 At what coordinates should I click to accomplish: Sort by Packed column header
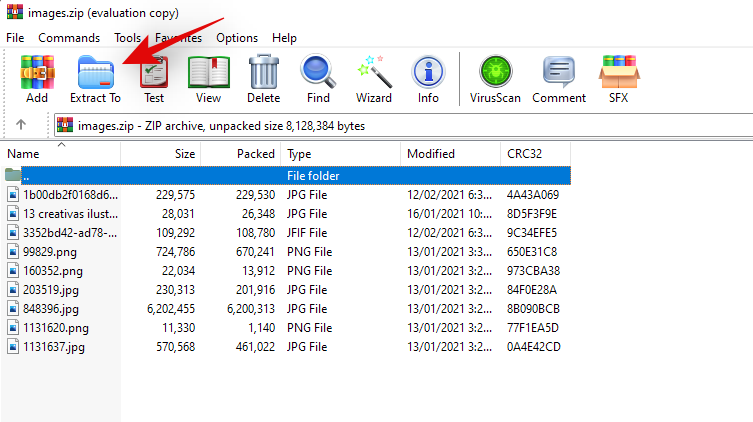(x=241, y=154)
